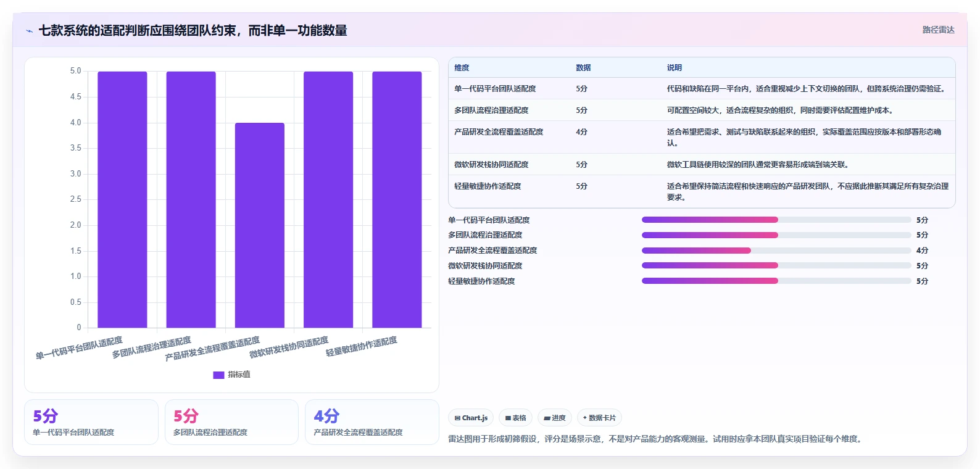The height and width of the screenshot is (469, 980).
Task: Click the description starting 可配置空间较大
Action: pyautogui.click(x=780, y=110)
